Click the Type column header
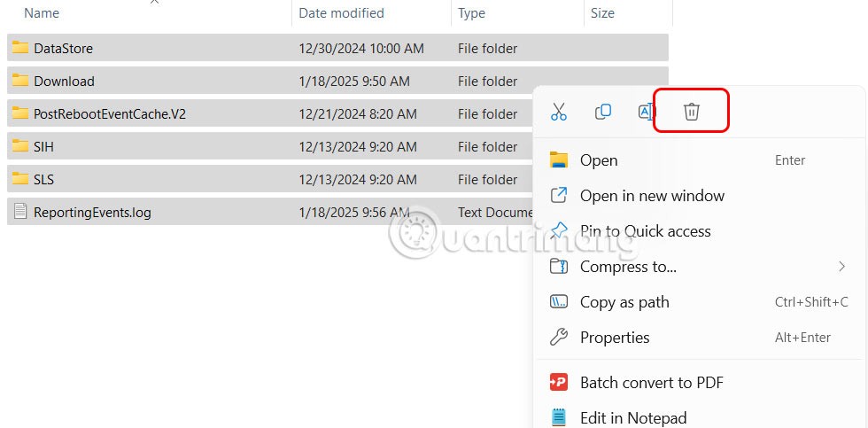This screenshot has height=428, width=868. (471, 13)
